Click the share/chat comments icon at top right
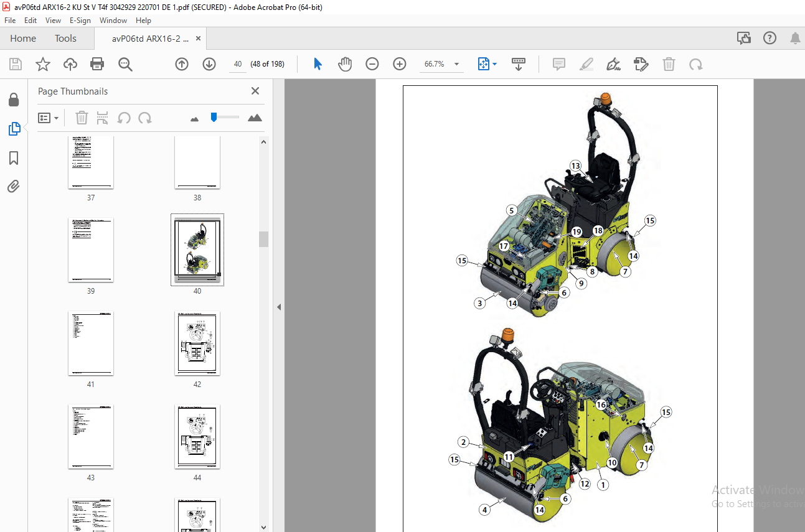This screenshot has height=532, width=805. pyautogui.click(x=744, y=38)
